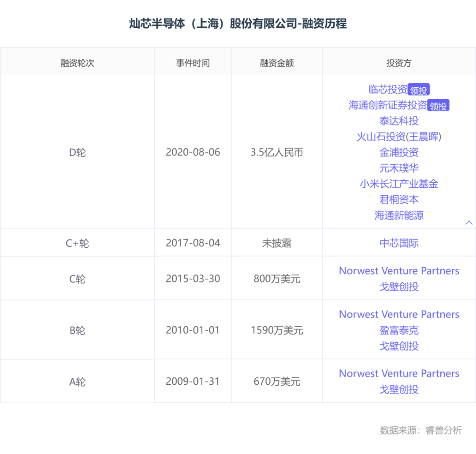
Task: Click the 泰达科投 investor link
Action: [398, 121]
